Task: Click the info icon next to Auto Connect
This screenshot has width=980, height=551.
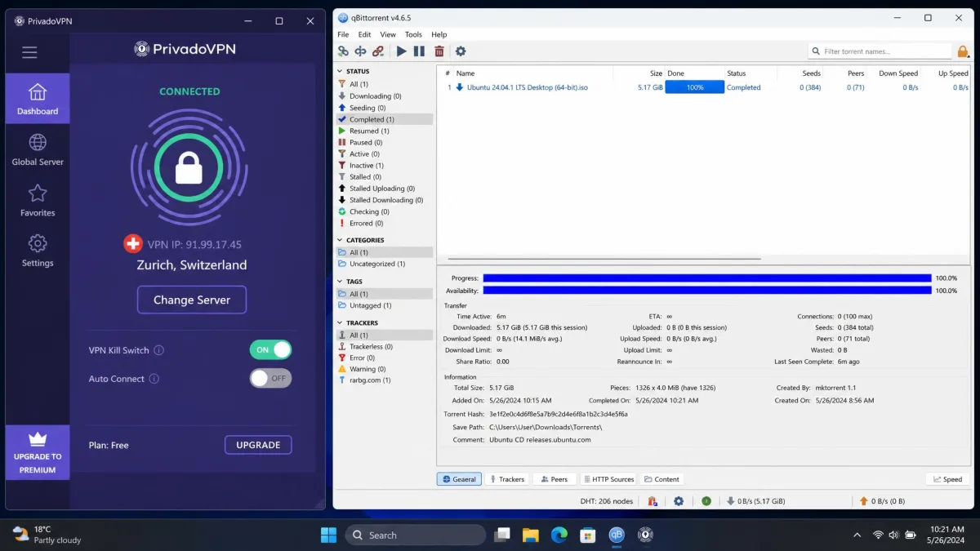Action: pos(154,379)
